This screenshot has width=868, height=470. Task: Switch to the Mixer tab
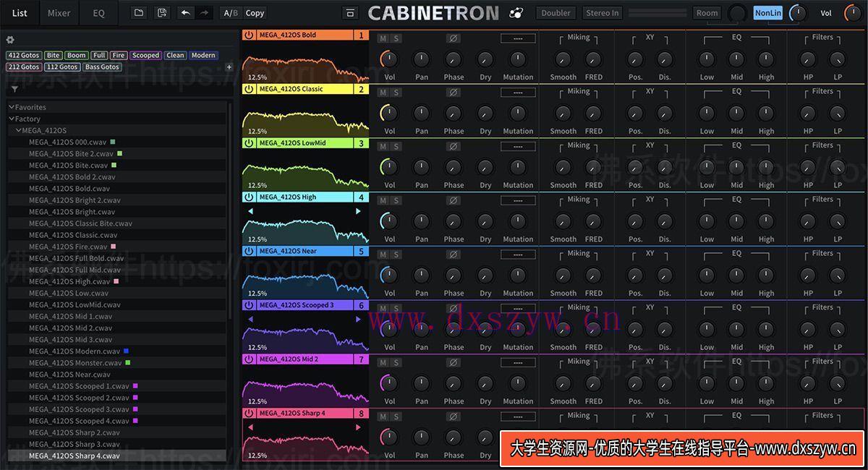tap(59, 13)
